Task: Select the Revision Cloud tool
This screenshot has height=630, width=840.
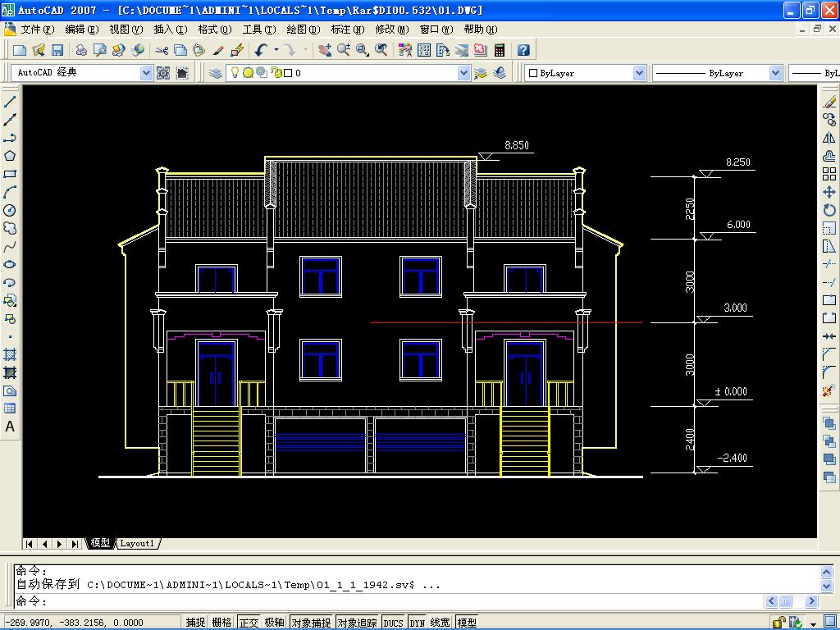Action: (x=10, y=229)
